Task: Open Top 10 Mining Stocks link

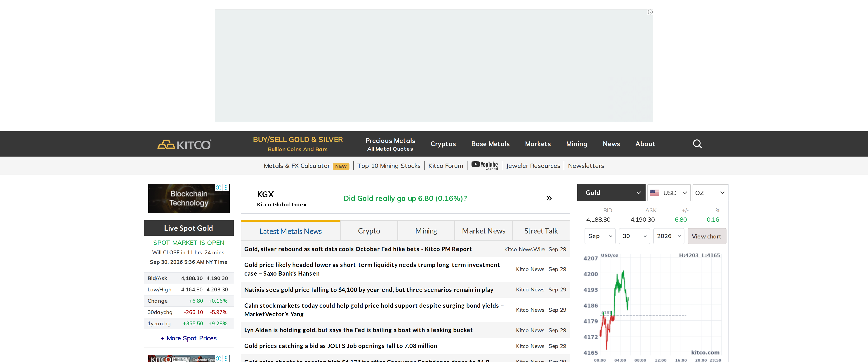Action: (x=389, y=166)
